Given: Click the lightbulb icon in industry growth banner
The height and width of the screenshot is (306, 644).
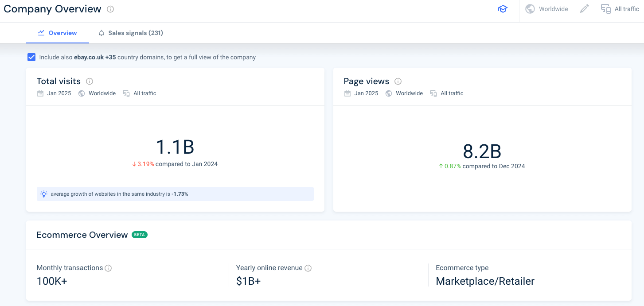Looking at the screenshot, I should coord(43,194).
